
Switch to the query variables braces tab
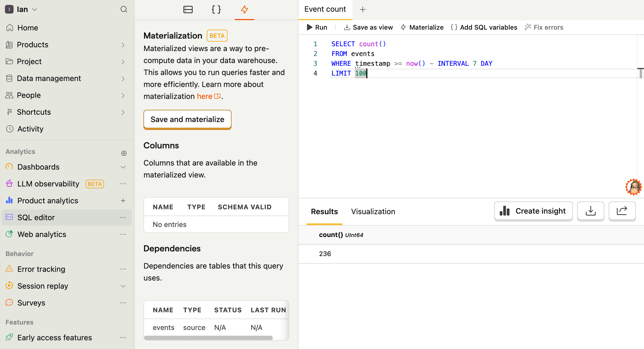[x=216, y=10]
